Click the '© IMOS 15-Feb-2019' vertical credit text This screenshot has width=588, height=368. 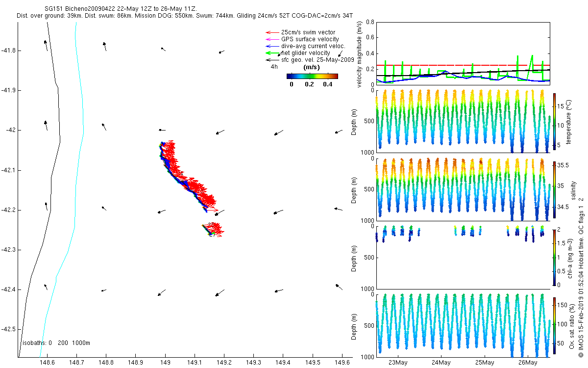(581, 278)
